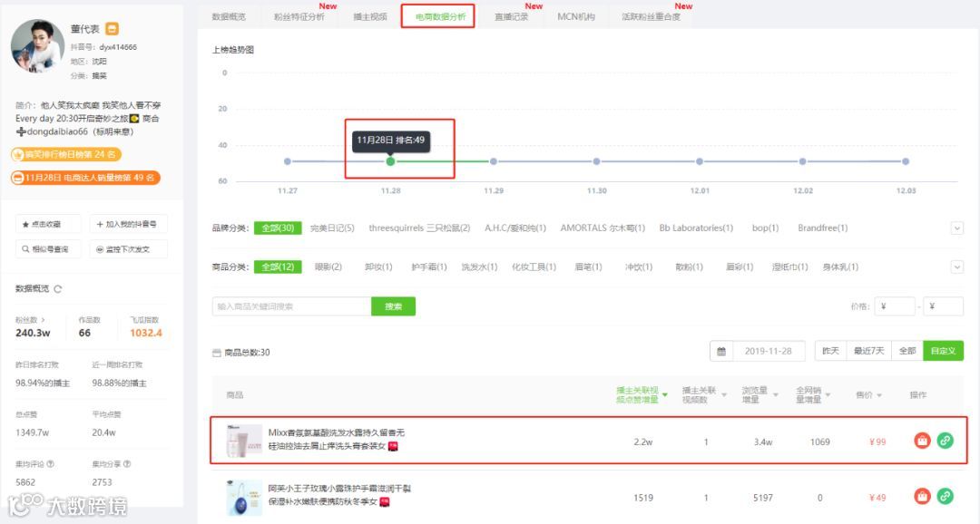The width and height of the screenshot is (980, 524).
Task: Select product category 全部(12)
Action: [278, 267]
